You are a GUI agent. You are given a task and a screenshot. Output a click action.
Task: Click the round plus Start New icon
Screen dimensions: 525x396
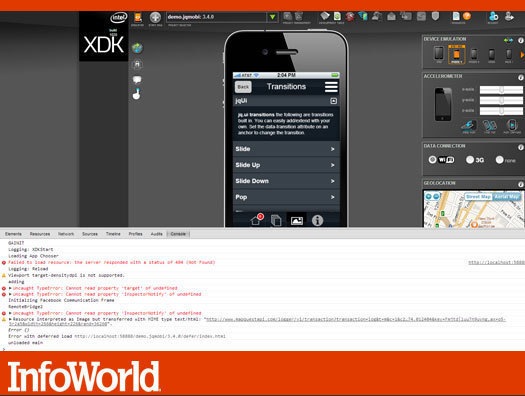tap(155, 17)
